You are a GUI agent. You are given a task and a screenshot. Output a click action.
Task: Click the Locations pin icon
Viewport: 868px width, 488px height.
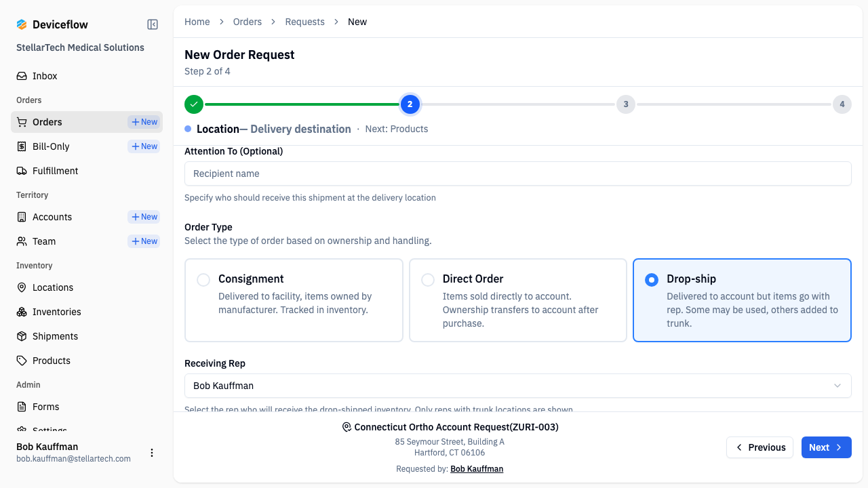pos(22,287)
